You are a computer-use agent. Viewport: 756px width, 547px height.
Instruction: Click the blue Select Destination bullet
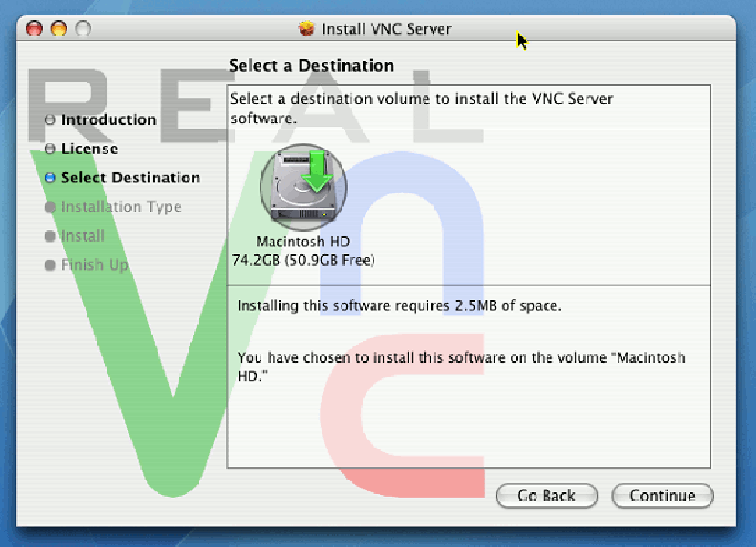click(50, 178)
